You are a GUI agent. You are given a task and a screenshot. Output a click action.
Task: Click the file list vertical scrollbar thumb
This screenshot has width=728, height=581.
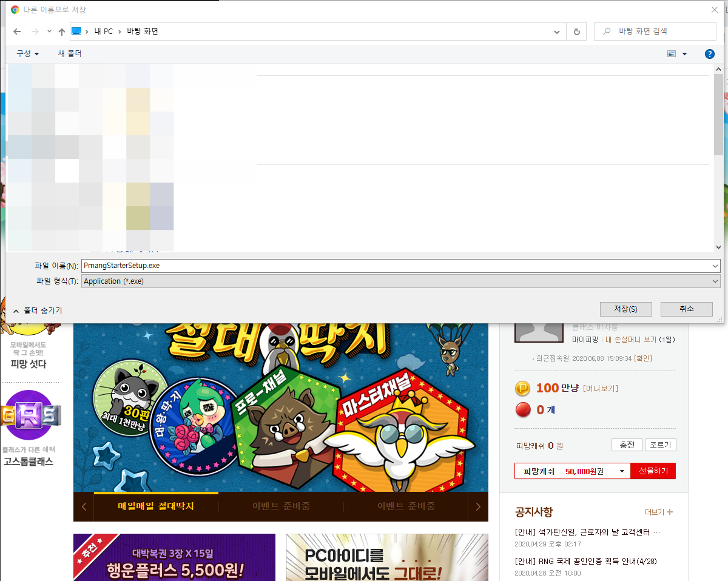[718, 115]
